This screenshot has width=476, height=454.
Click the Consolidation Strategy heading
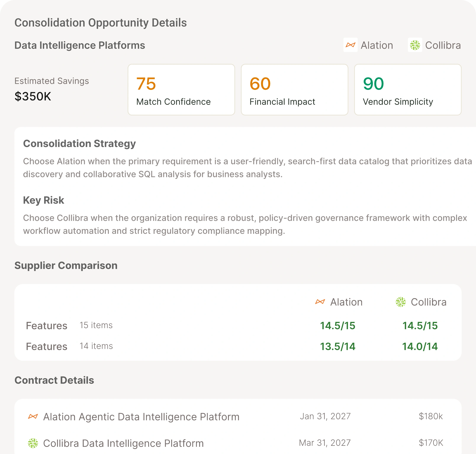[79, 144]
